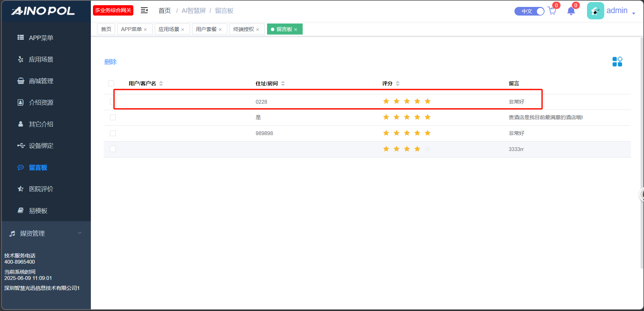Open the shopping cart icon
This screenshot has width=644, height=311.
point(552,11)
